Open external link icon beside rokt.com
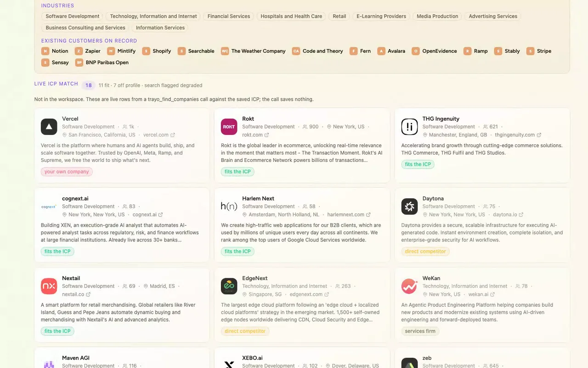 (267, 135)
